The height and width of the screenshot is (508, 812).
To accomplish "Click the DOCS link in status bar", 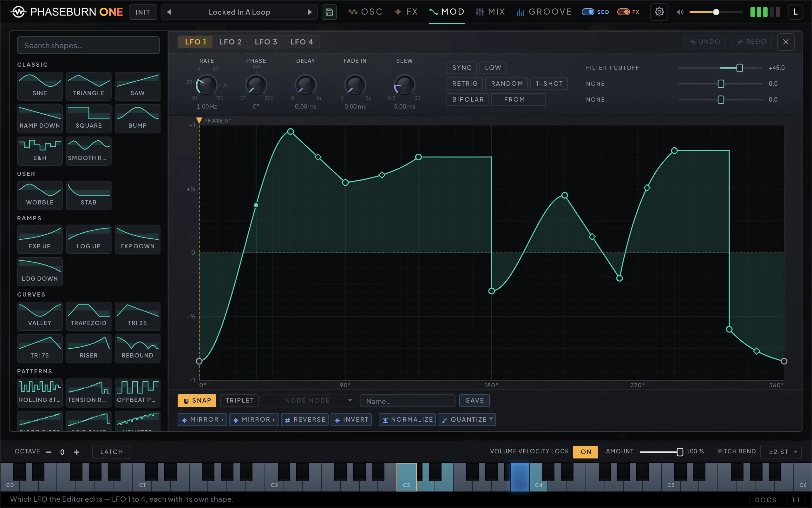I will [x=765, y=500].
